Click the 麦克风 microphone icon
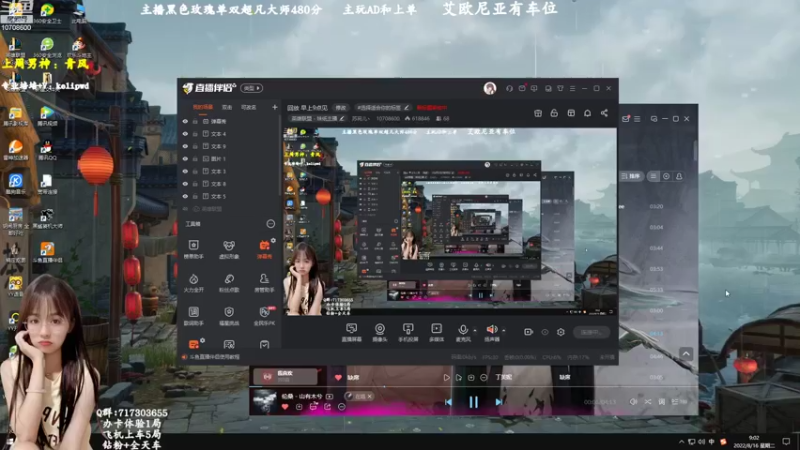Image resolution: width=800 pixels, height=450 pixels. tap(463, 330)
